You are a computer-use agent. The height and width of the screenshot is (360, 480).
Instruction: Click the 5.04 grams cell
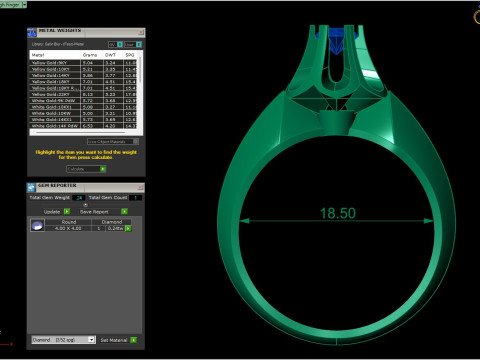[x=92, y=63]
